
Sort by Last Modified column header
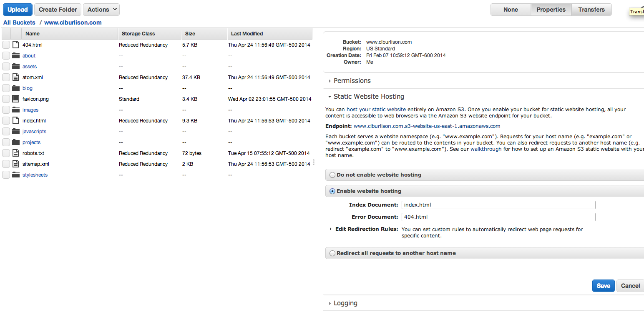[x=269, y=34]
